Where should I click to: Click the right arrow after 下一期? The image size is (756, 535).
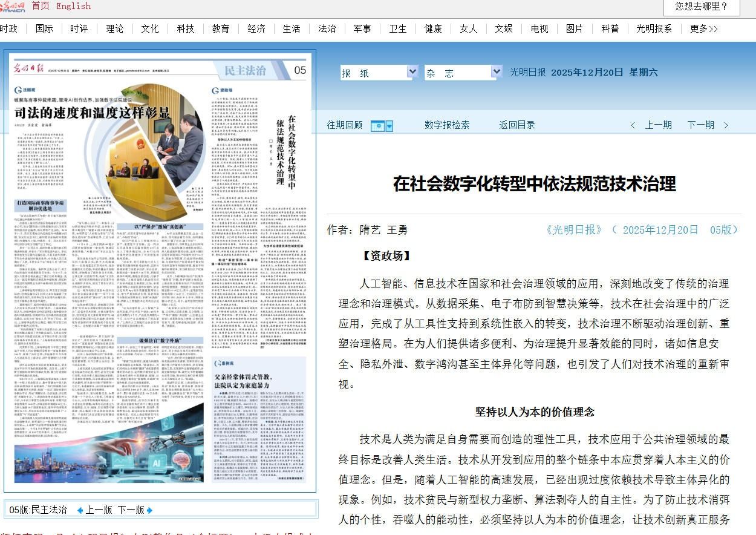(x=726, y=125)
